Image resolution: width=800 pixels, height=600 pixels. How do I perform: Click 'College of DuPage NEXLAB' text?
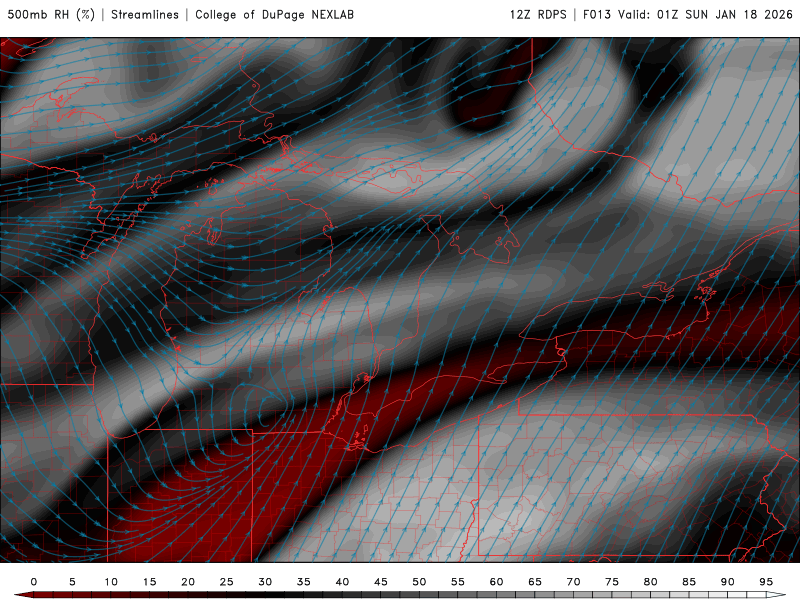pos(274,14)
